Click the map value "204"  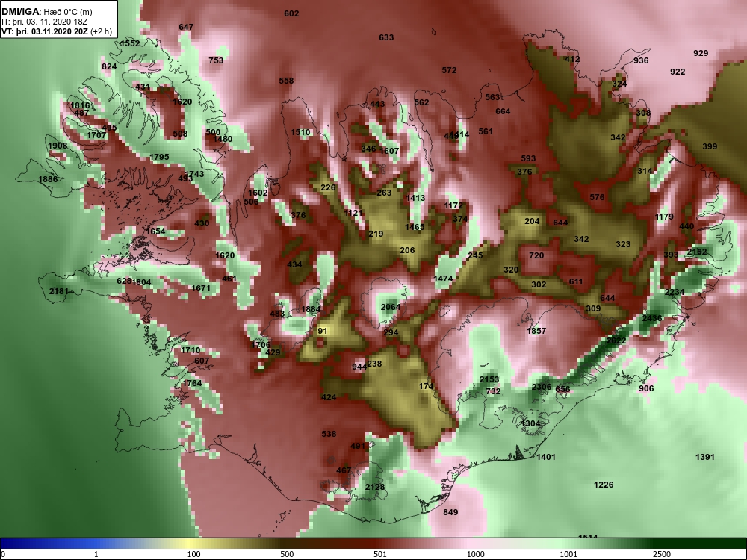coord(532,221)
